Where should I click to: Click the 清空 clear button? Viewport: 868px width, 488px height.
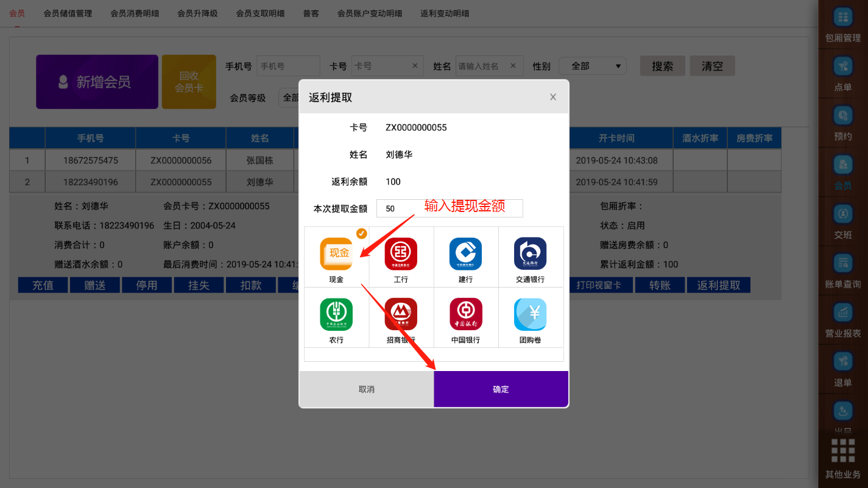coord(712,66)
